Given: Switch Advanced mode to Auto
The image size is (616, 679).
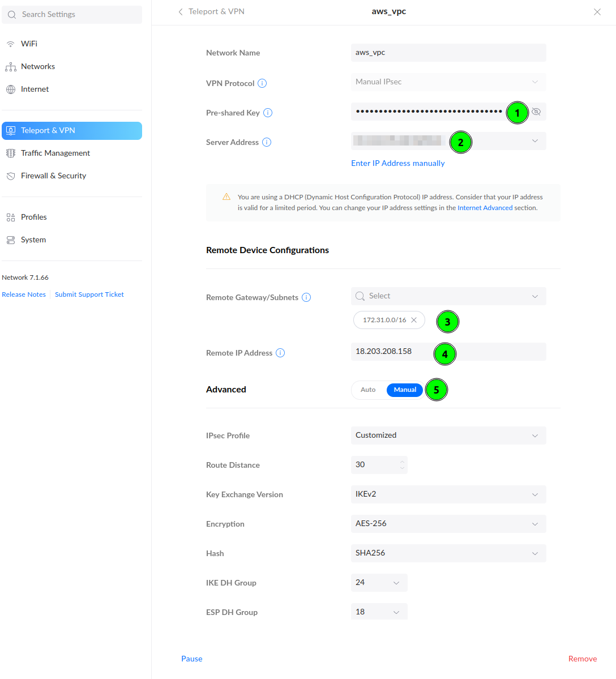Looking at the screenshot, I should click(368, 390).
